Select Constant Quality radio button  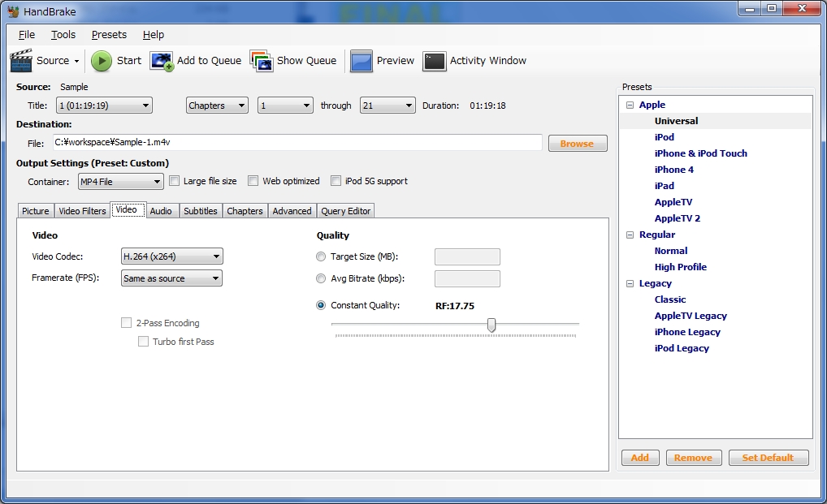tap(321, 305)
